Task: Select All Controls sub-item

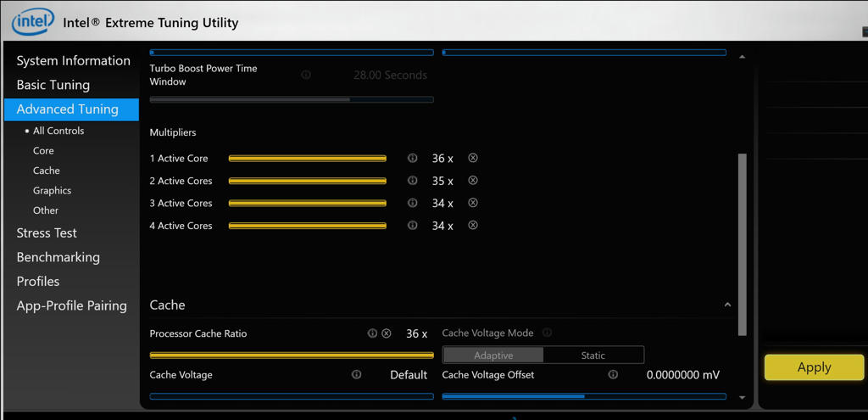Action: pos(58,131)
